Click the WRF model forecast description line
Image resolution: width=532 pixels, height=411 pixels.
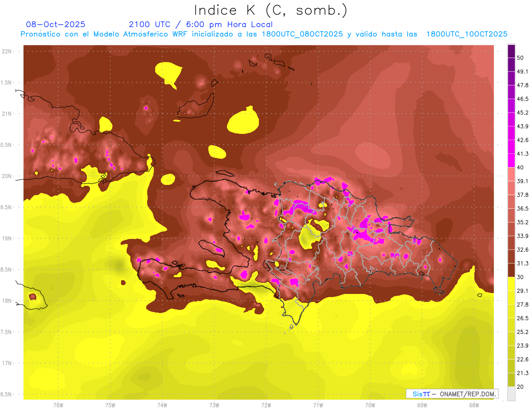264,34
